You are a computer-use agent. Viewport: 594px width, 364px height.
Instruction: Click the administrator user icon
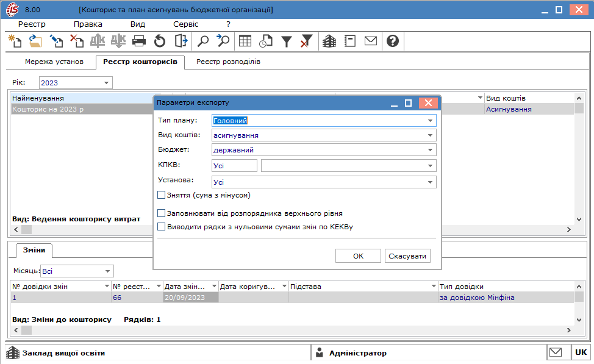coord(320,352)
